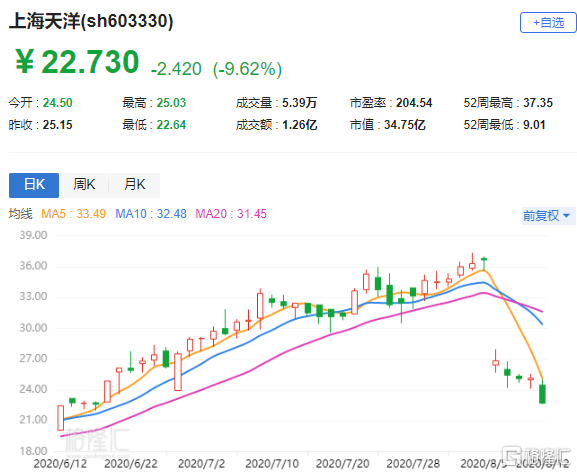Click the 2020/7/20 date axis label
This screenshot has width=577, height=473.
coord(342,464)
